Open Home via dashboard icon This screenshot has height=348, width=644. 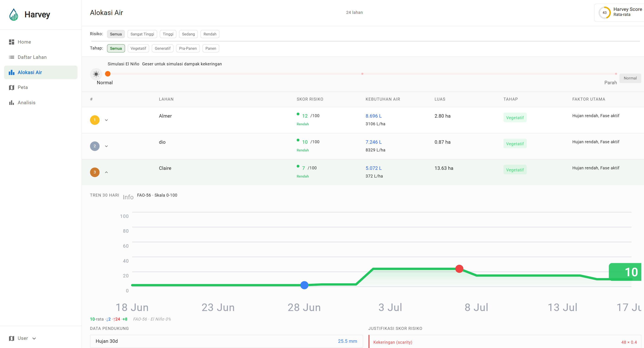[x=12, y=42]
